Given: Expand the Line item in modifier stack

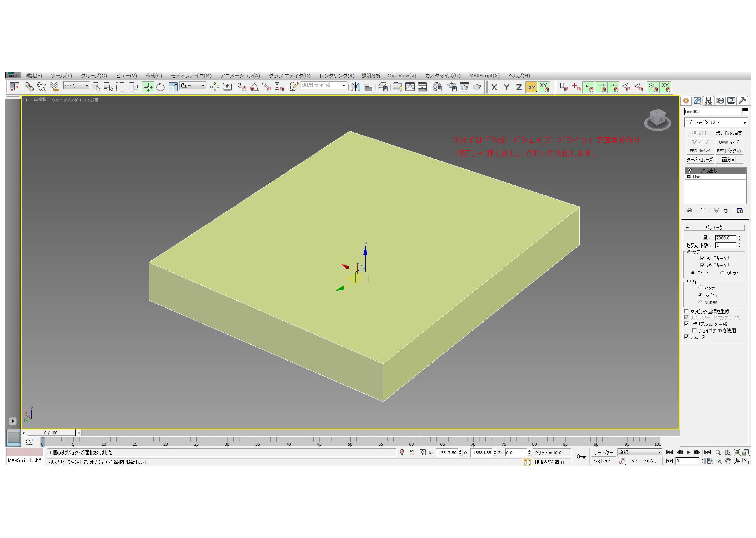Looking at the screenshot, I should 689,177.
